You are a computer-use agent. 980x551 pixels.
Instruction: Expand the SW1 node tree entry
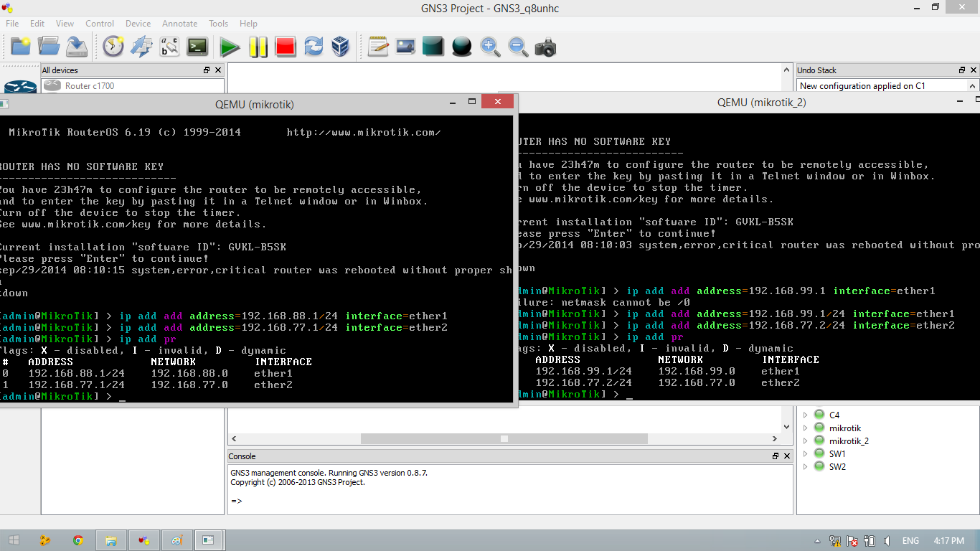point(806,453)
